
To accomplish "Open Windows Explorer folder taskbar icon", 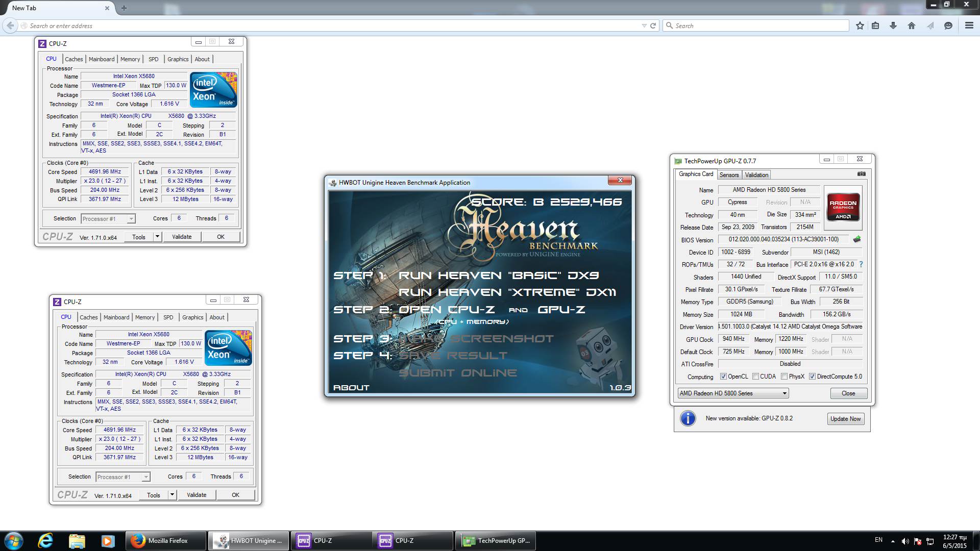I will [77, 541].
